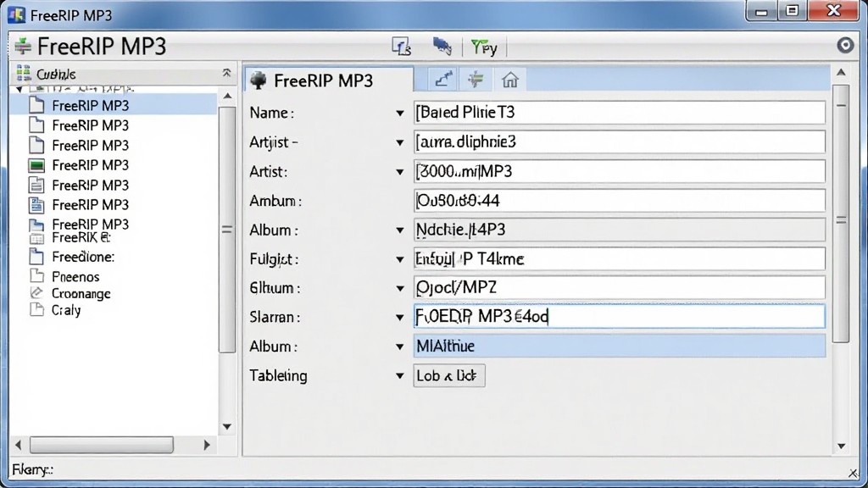Click the table icon next to FreeRIK
The image size is (868, 488).
pos(36,239)
